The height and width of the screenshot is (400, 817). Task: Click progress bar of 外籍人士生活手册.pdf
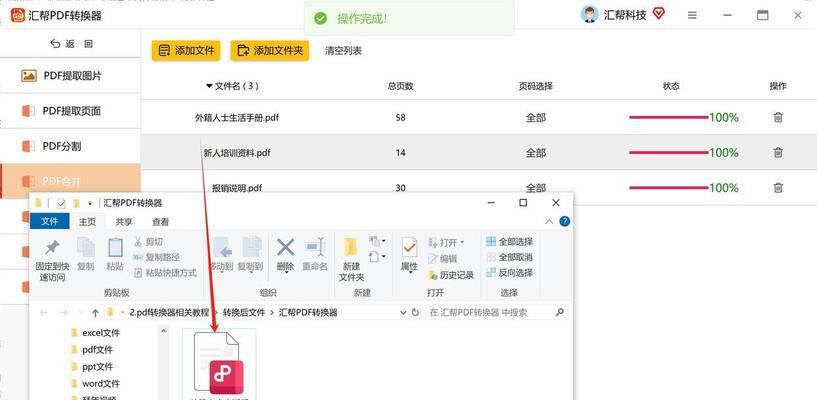[669, 118]
